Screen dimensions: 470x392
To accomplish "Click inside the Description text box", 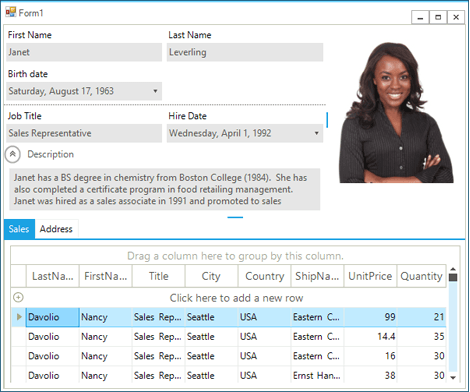I will coord(165,189).
